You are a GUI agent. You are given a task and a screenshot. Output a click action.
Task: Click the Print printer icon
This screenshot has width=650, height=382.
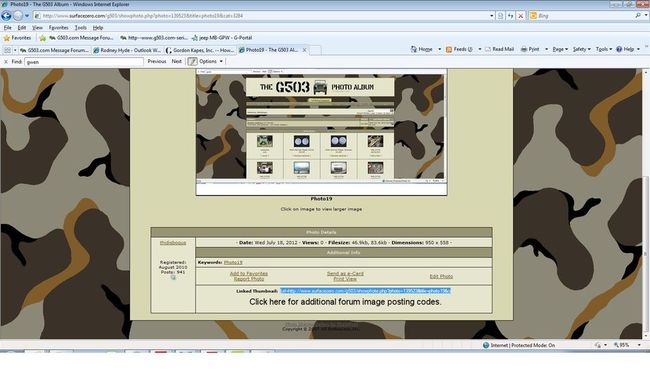coord(524,49)
